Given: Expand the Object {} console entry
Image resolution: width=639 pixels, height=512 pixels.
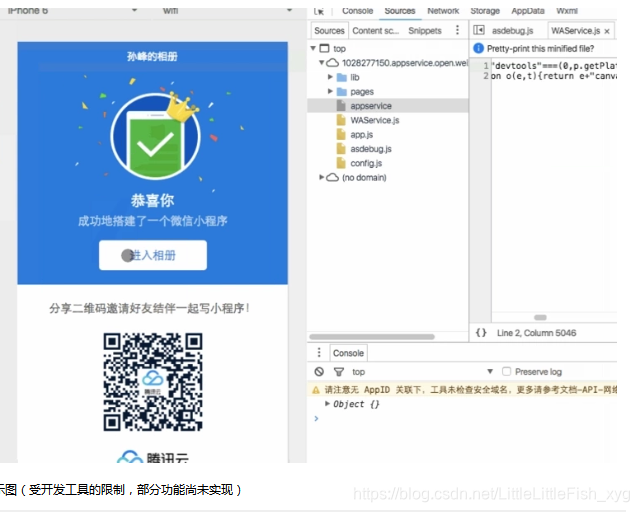Looking at the screenshot, I should pos(327,404).
